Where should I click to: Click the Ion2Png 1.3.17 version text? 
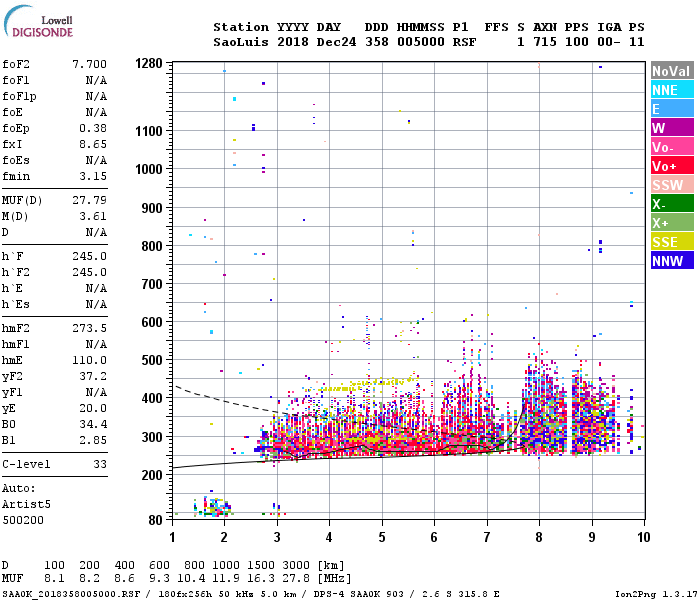pos(656,594)
